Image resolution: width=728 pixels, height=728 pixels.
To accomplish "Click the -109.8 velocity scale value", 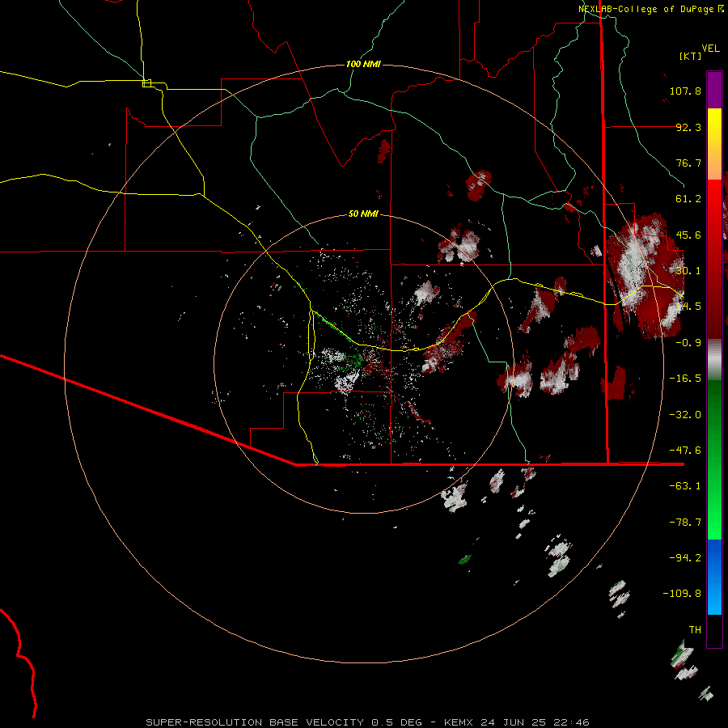I will pos(682,594).
